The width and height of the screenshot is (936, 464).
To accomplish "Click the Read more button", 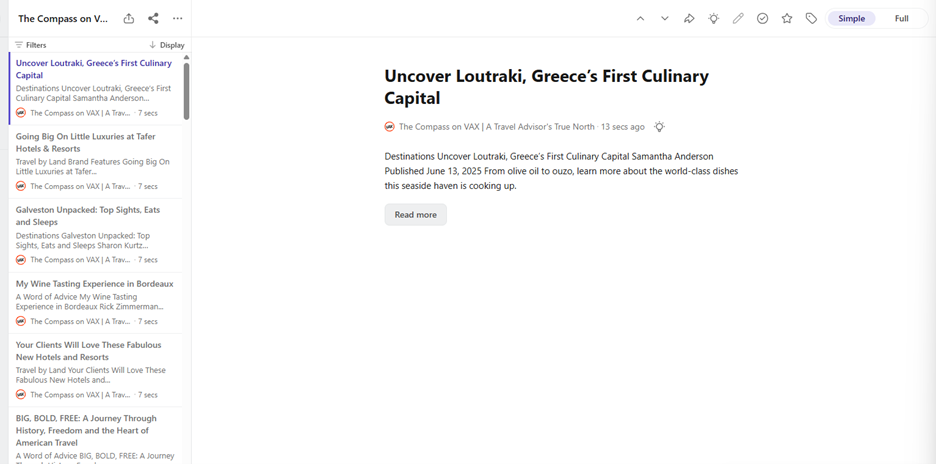I will coord(415,214).
